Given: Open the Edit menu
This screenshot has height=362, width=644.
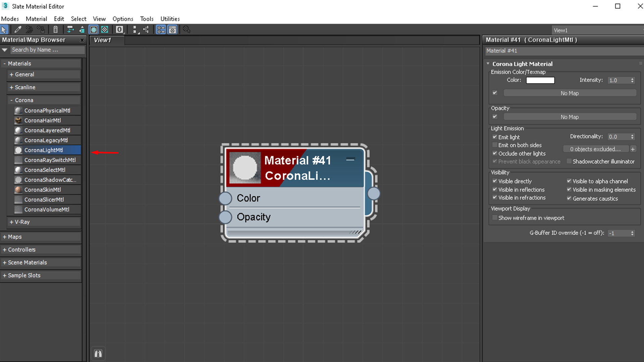Looking at the screenshot, I should tap(59, 19).
